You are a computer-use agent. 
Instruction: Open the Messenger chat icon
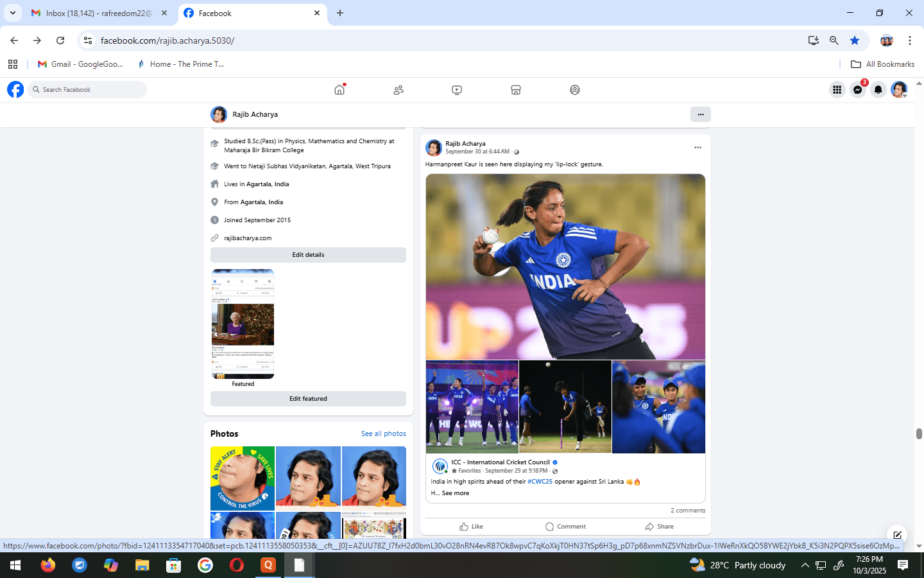click(x=858, y=90)
